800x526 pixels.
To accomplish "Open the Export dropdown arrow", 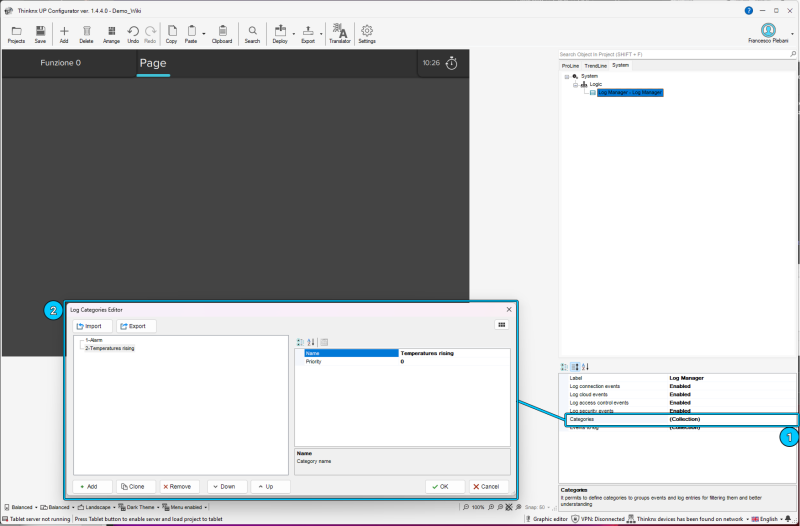I will (x=321, y=34).
